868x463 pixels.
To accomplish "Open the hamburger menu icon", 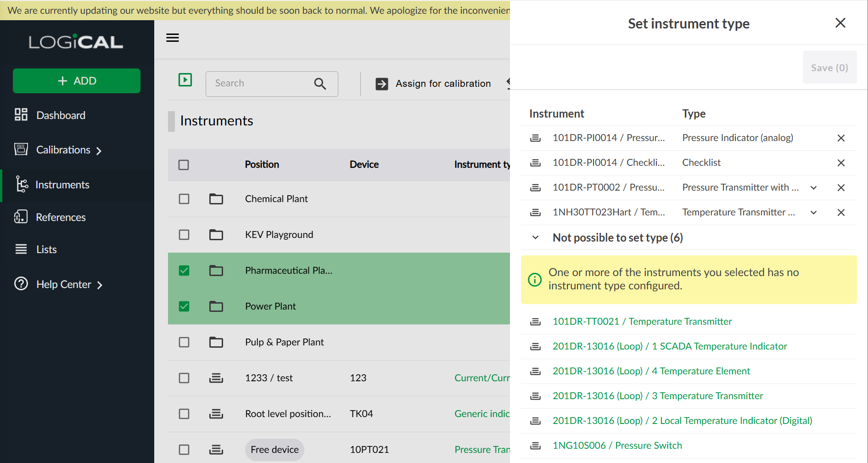I will [173, 38].
